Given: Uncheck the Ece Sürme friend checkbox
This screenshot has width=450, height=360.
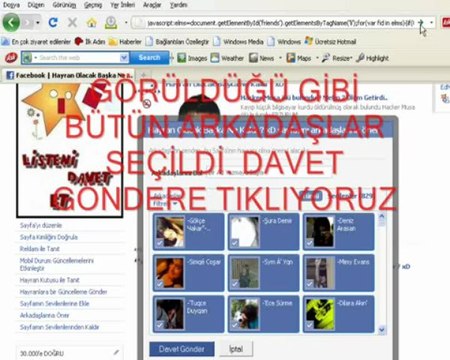Looking at the screenshot, I should point(235,325).
